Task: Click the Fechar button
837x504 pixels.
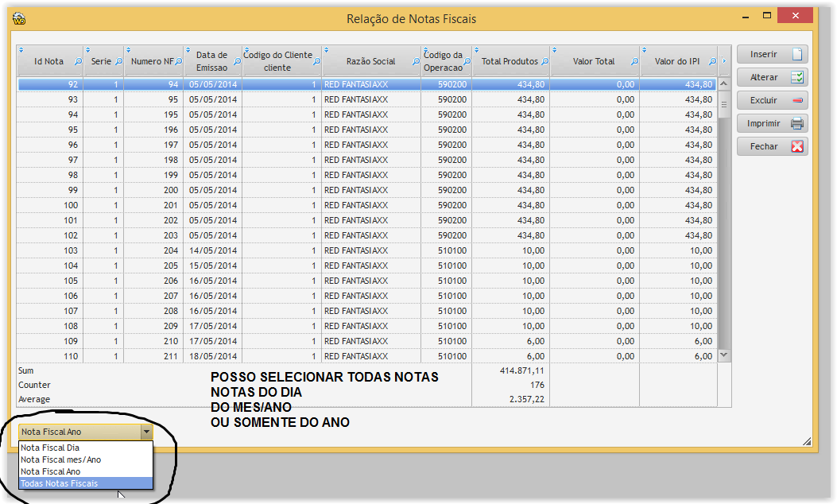Action: [772, 146]
